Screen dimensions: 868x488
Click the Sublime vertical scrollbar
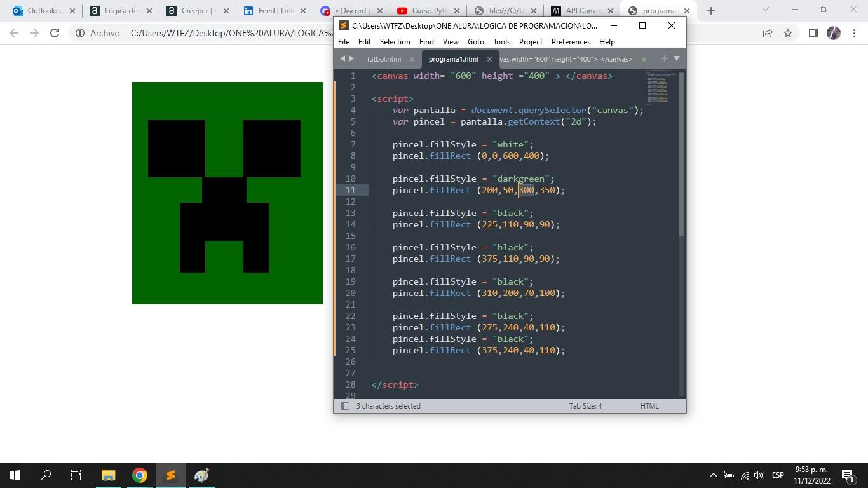pyautogui.click(x=682, y=154)
